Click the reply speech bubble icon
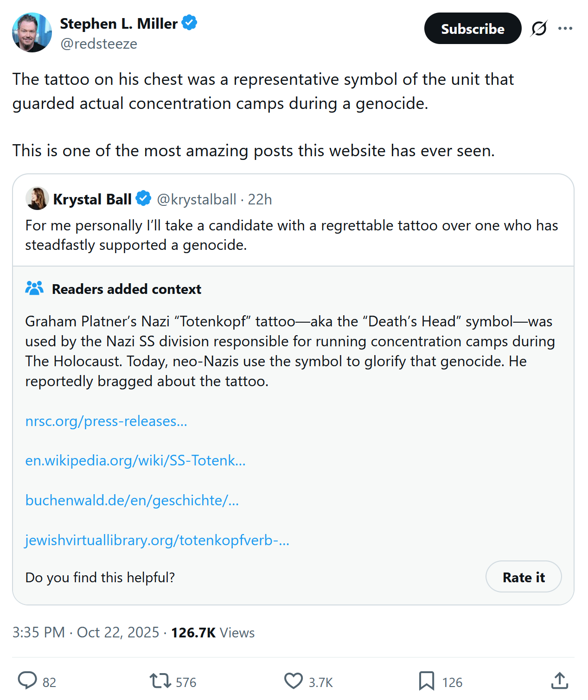 pyautogui.click(x=27, y=681)
